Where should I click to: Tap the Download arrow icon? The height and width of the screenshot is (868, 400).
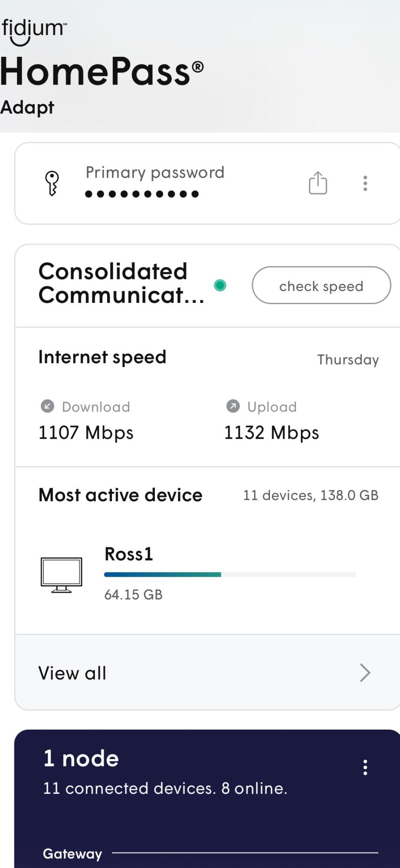pos(47,406)
